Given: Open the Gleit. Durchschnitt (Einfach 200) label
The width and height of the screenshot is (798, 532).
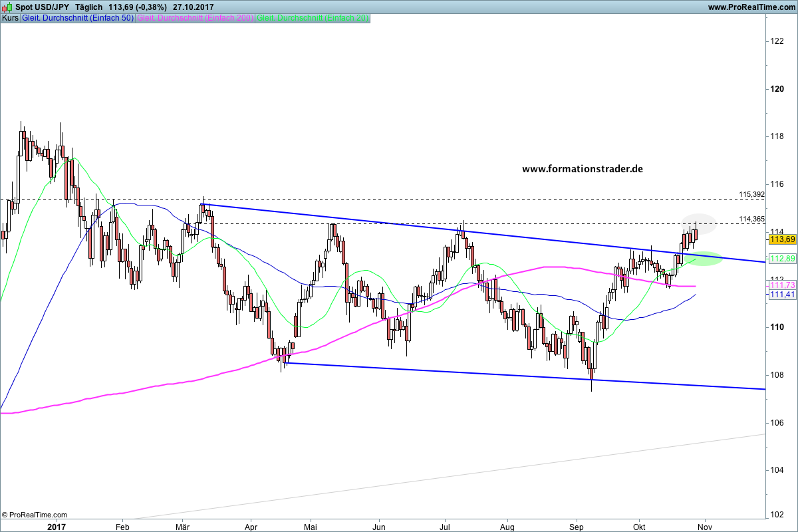Looking at the screenshot, I should 195,18.
